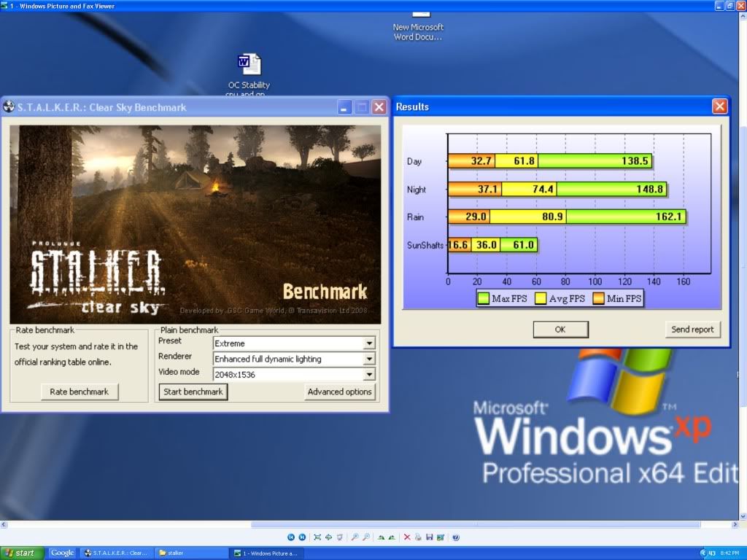Click the taskbar clock showing 8:42 PM

coord(729,553)
